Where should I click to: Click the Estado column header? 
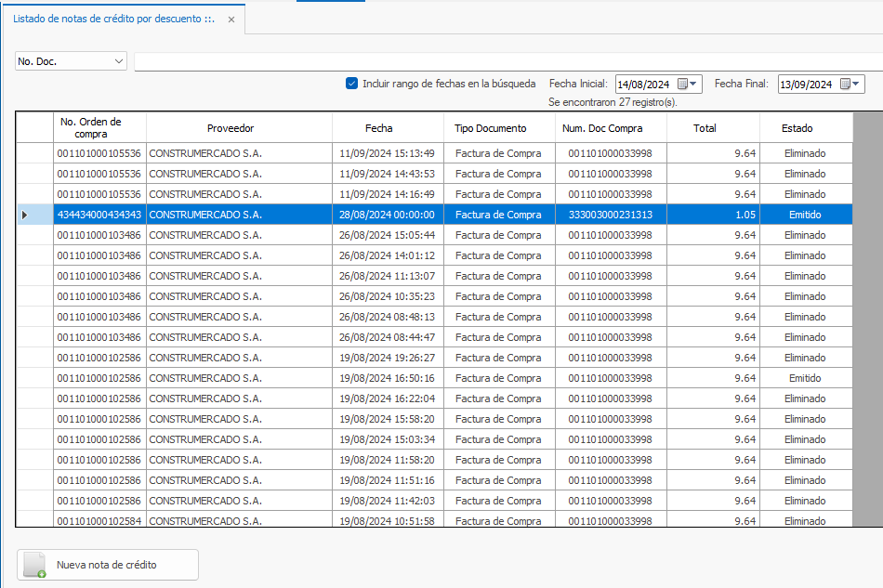[x=797, y=128]
